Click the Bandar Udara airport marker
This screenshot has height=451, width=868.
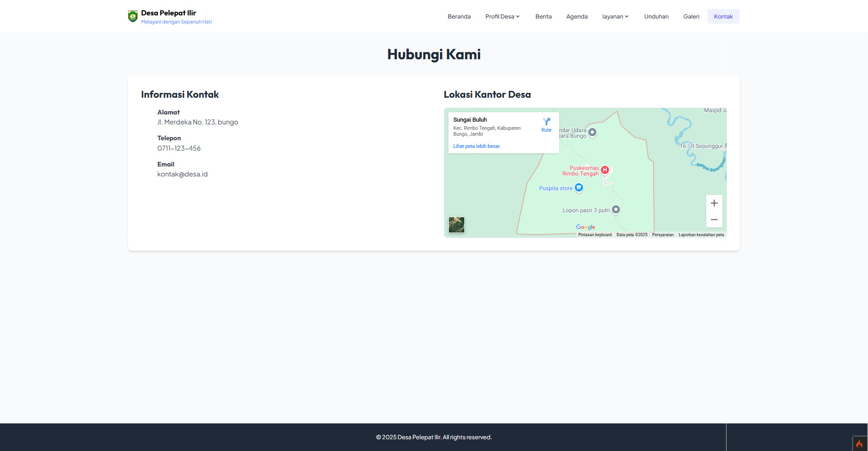coord(592,132)
